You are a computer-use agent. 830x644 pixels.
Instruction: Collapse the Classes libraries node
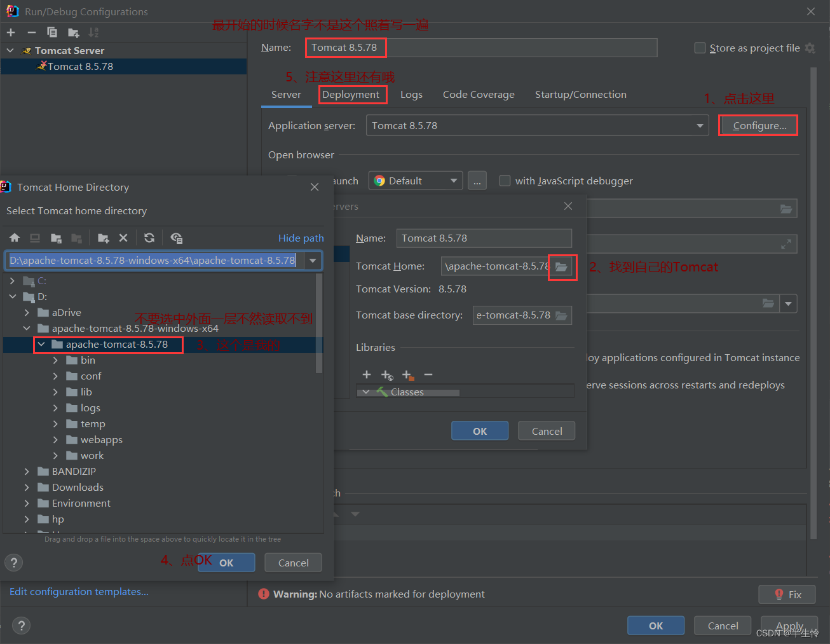pyautogui.click(x=366, y=392)
